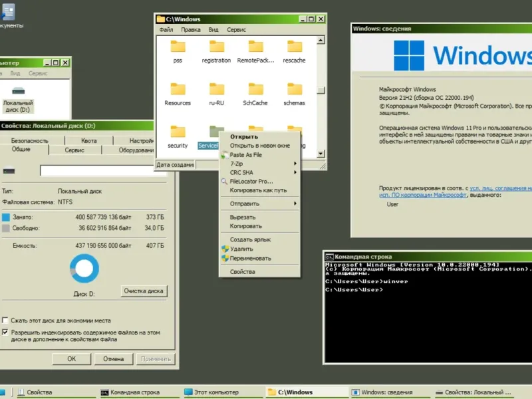Image resolution: width=532 pixels, height=399 pixels.
Task: Select the ru-RU folder icon
Action: (x=217, y=89)
